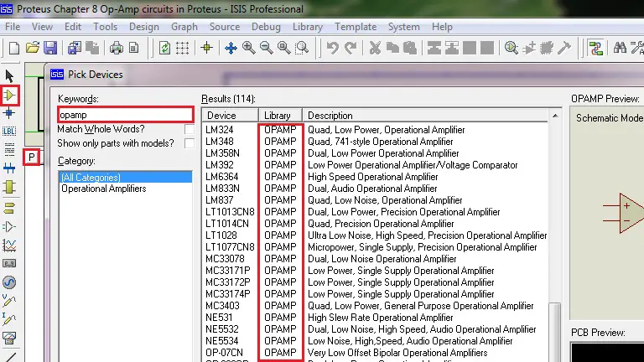Redraw display with the refresh icon

click(x=164, y=48)
